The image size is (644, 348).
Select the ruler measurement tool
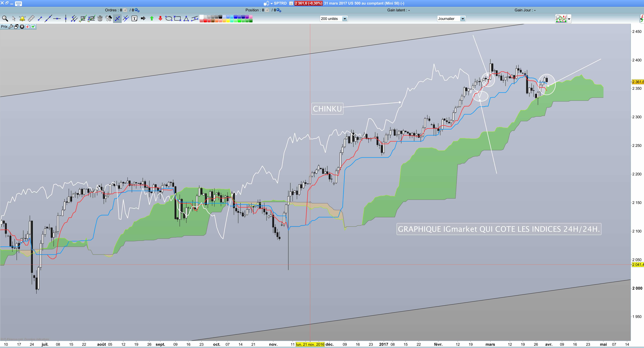[31, 18]
